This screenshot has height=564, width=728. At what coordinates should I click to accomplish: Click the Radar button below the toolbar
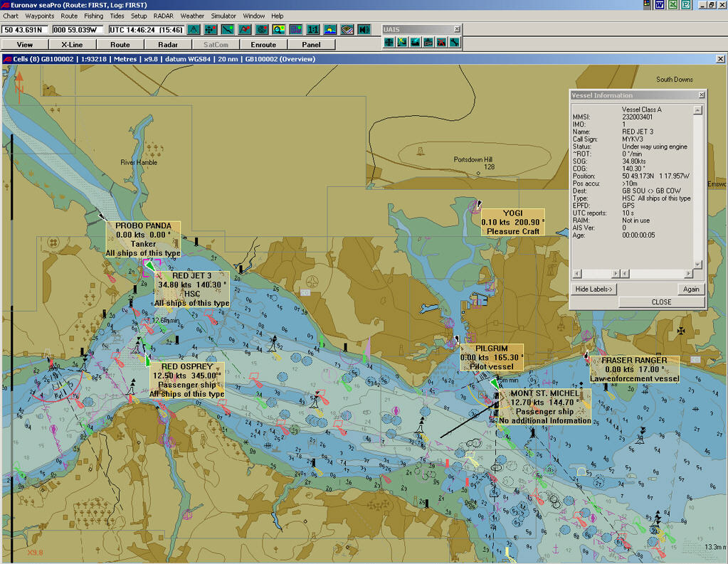pos(168,45)
